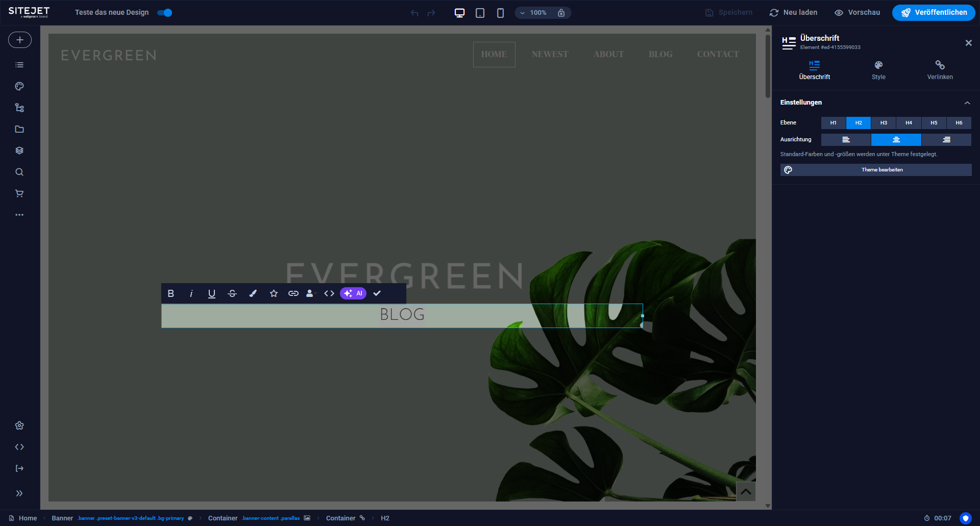Open more options ellipsis in sidebar

pos(19,215)
